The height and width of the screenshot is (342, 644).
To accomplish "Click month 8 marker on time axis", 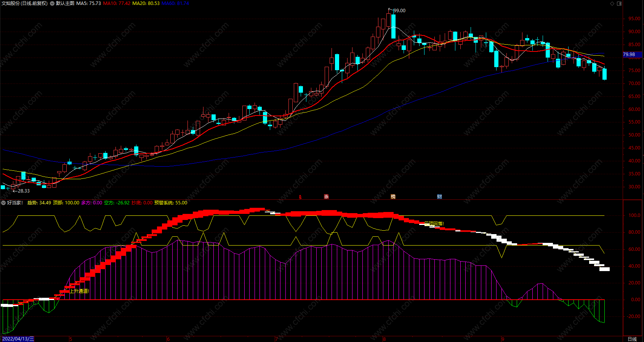I will point(384,339).
